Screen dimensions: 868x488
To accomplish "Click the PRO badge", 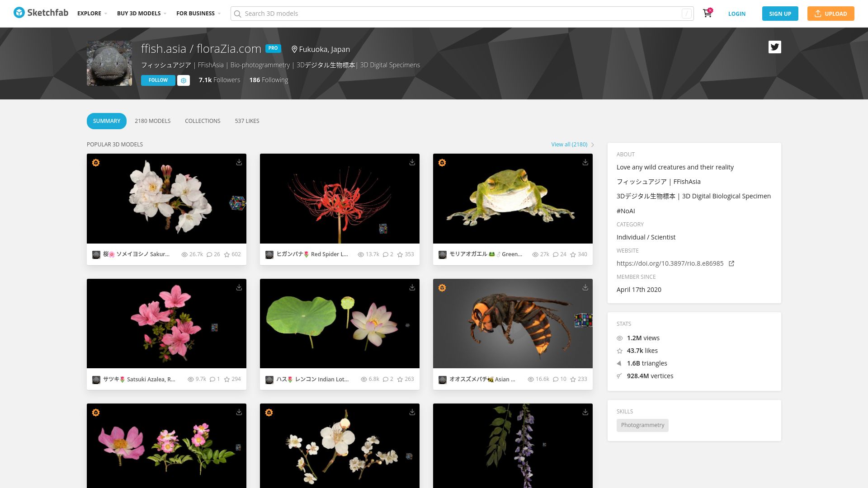I will [273, 48].
